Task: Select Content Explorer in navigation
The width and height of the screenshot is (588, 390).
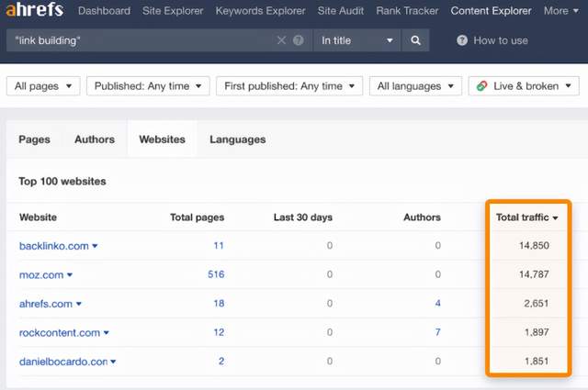Action: coord(491,10)
